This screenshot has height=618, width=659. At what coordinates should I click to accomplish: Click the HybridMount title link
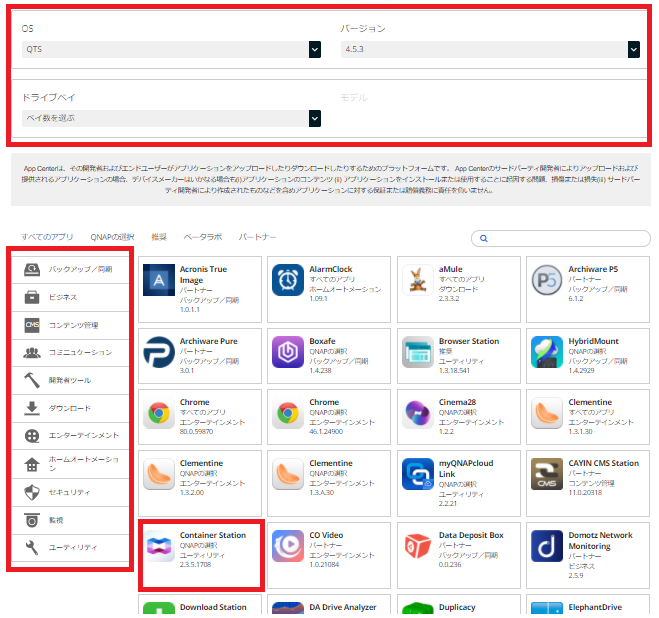tap(593, 341)
